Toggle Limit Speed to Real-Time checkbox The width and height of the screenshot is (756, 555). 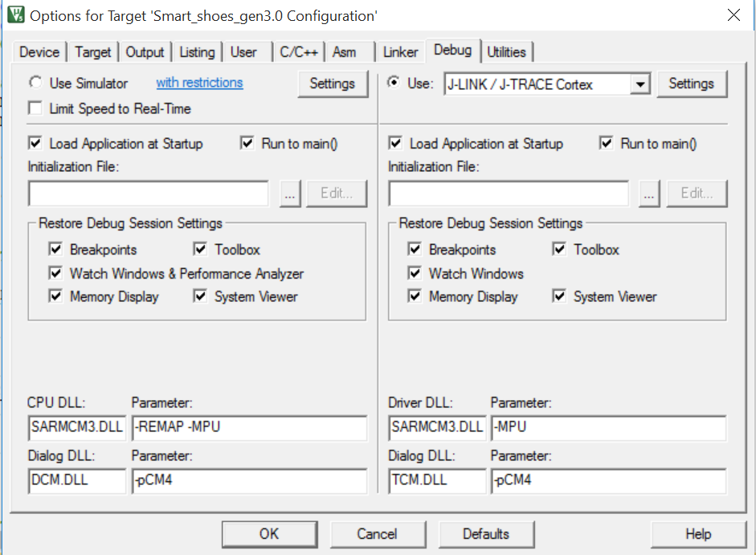point(35,108)
